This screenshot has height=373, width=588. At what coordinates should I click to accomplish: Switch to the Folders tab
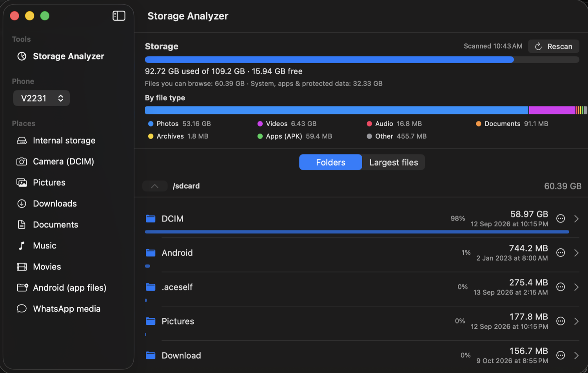[330, 162]
